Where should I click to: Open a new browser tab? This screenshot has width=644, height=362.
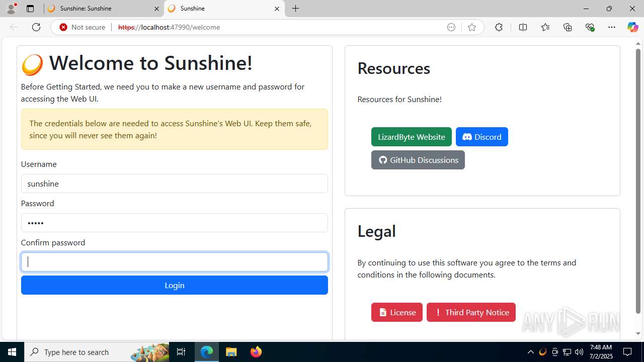(296, 9)
